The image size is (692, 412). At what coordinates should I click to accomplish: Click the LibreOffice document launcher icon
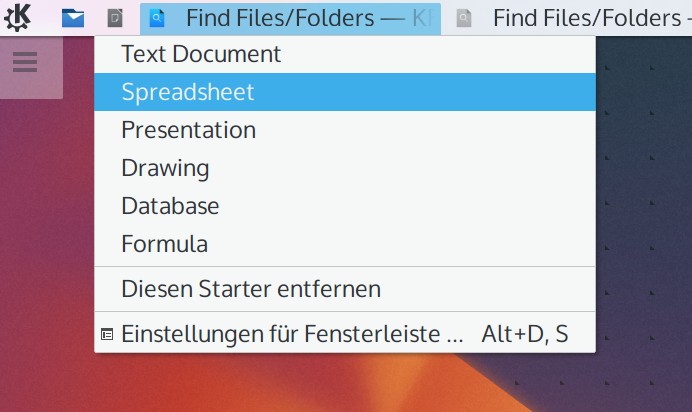115,18
